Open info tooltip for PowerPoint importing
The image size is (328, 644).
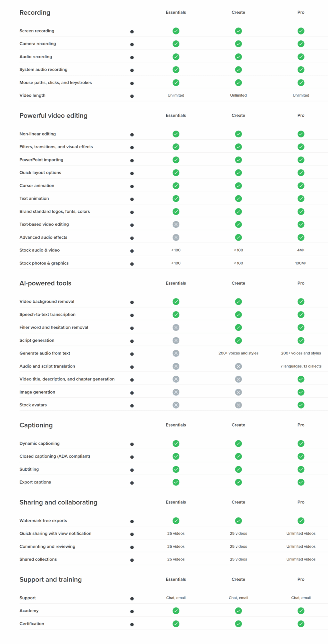[132, 160]
